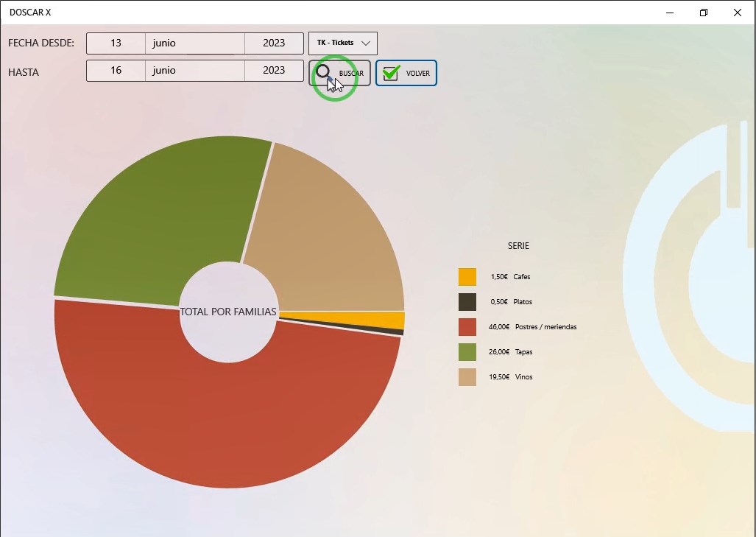Click the chevron arrow of Tickets combo
This screenshot has width=756, height=537.
[x=366, y=43]
